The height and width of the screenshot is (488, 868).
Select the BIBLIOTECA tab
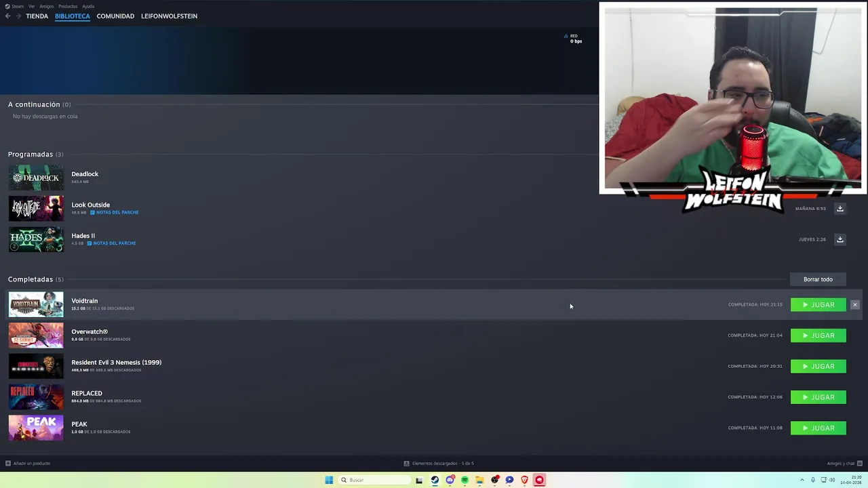pyautogui.click(x=73, y=16)
